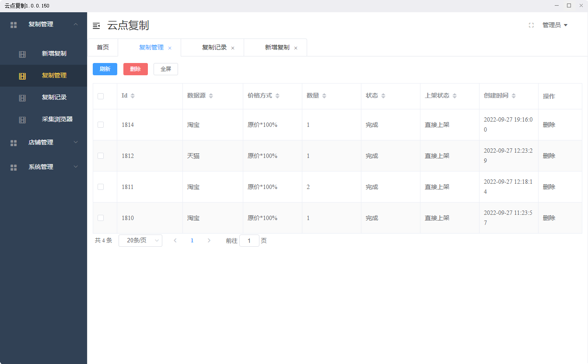588x364 pixels.
Task: Click 删除 link on row 1812
Action: 549,155
